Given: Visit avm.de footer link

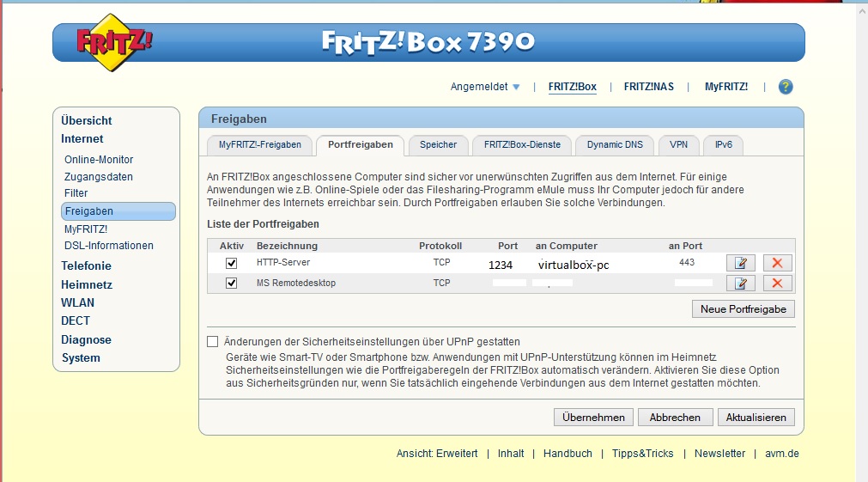Looking at the screenshot, I should pos(781,454).
